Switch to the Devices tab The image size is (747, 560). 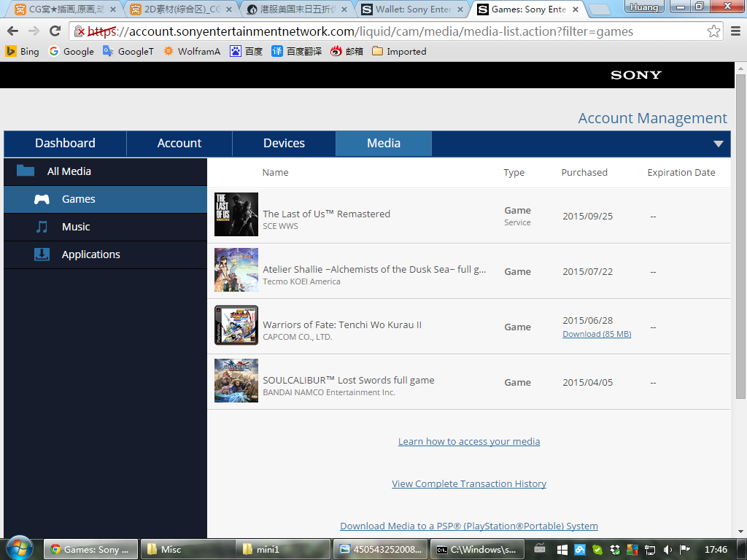tap(284, 144)
